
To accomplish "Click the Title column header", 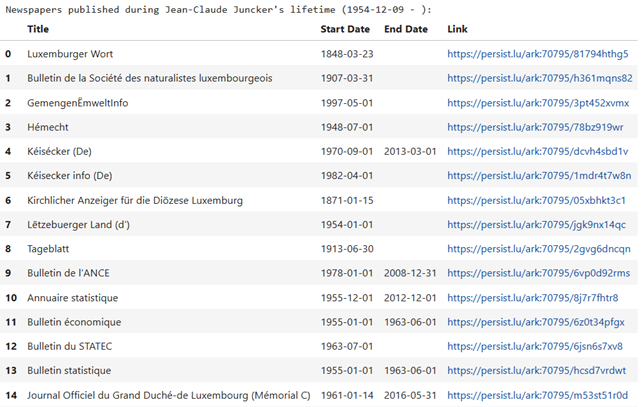I will coord(38,29).
